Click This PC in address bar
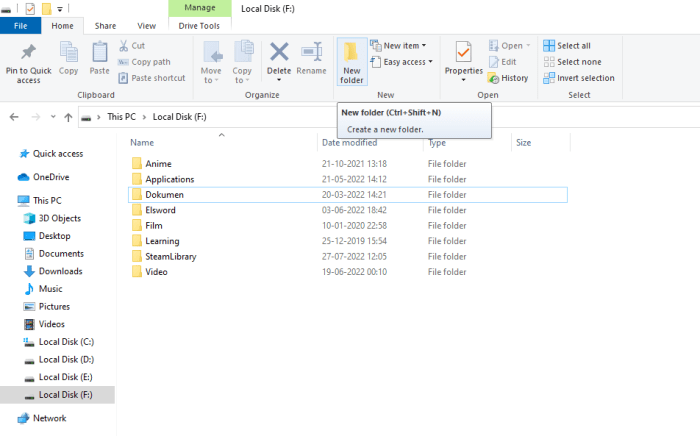700x436 pixels. point(121,117)
